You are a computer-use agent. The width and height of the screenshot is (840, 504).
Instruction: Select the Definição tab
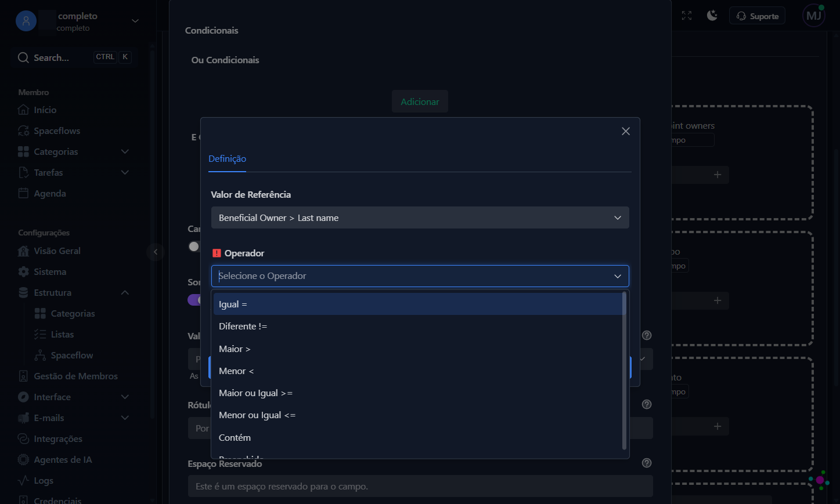227,159
